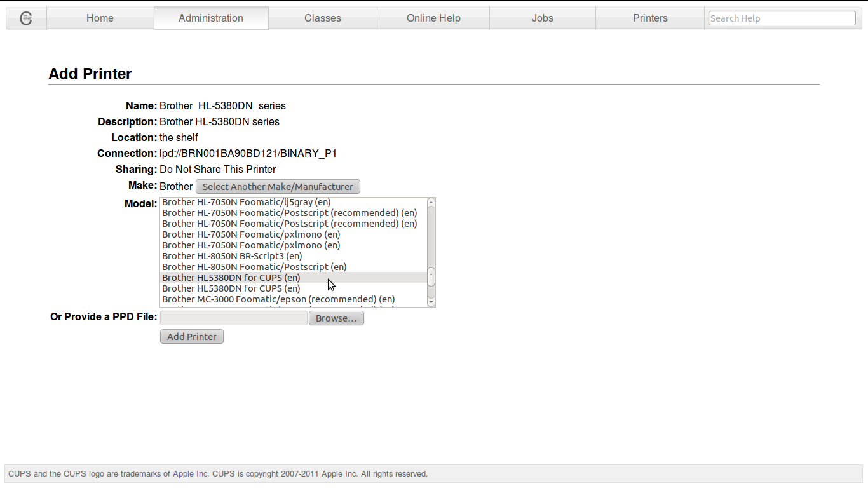
Task: Click the CUPS logo icon
Action: 26,18
